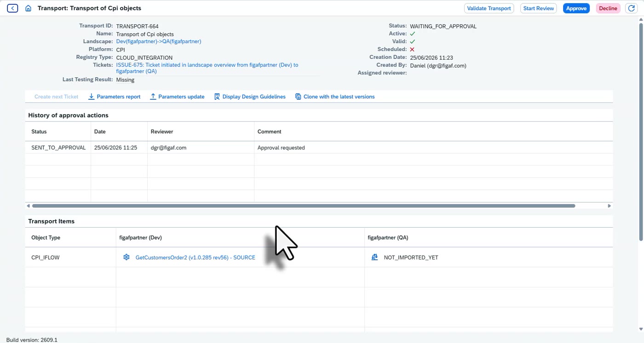Click the Last Testing Result Missing value
644x343 pixels.
coord(125,80)
